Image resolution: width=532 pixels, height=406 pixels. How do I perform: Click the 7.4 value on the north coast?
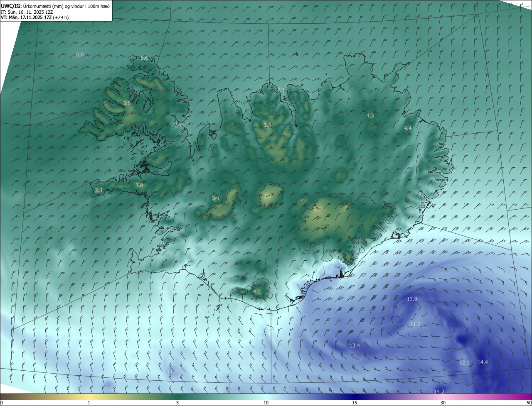[x=281, y=90]
